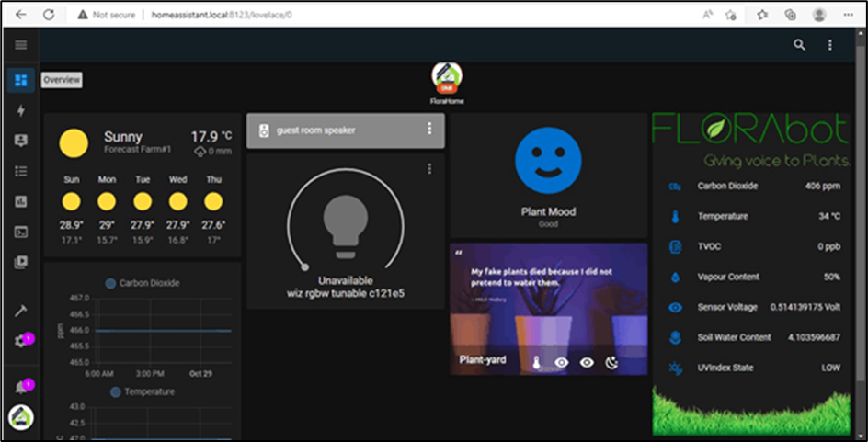Screen dimensions: 868x442
Task: Click the Carbon Dioxide CO2 icon
Action: click(675, 187)
